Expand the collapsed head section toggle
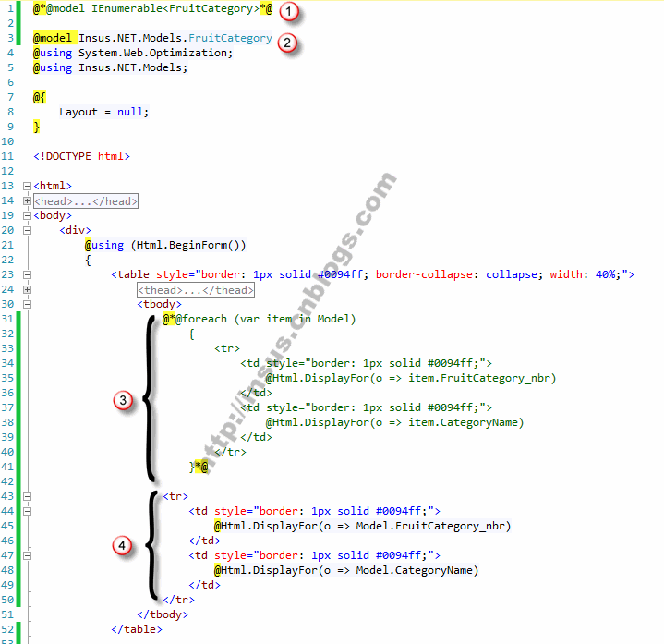The height and width of the screenshot is (644, 664). pos(27,200)
